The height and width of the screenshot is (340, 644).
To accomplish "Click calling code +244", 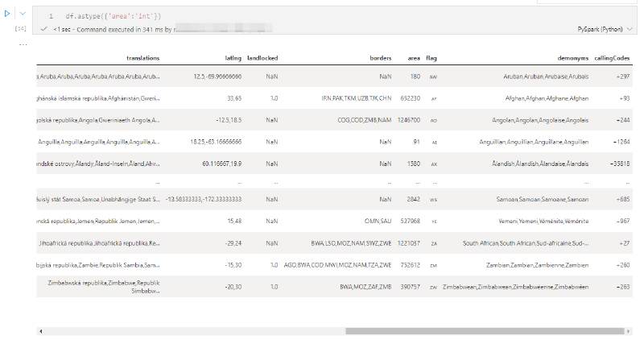I will click(x=622, y=120).
